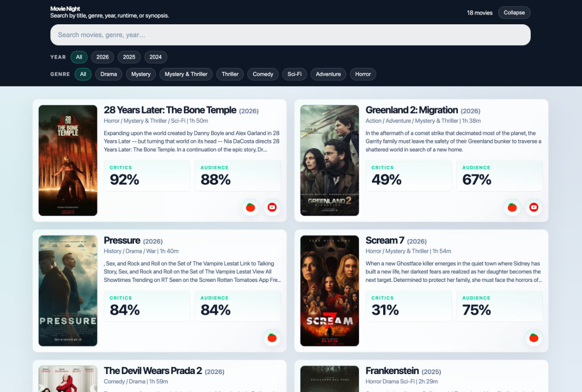
Task: Focus the movie search field
Action: (291, 35)
